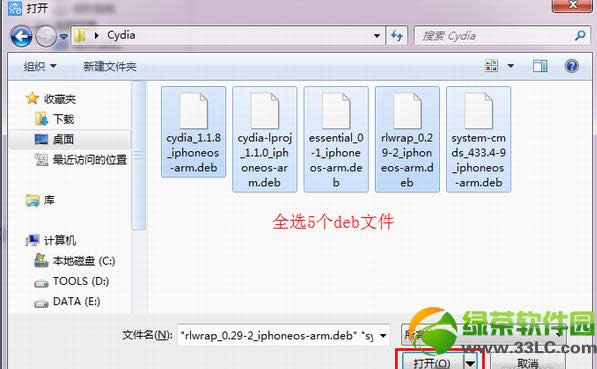The height and width of the screenshot is (369, 597).
Task: Click the 取消 cancel button
Action: 528,362
